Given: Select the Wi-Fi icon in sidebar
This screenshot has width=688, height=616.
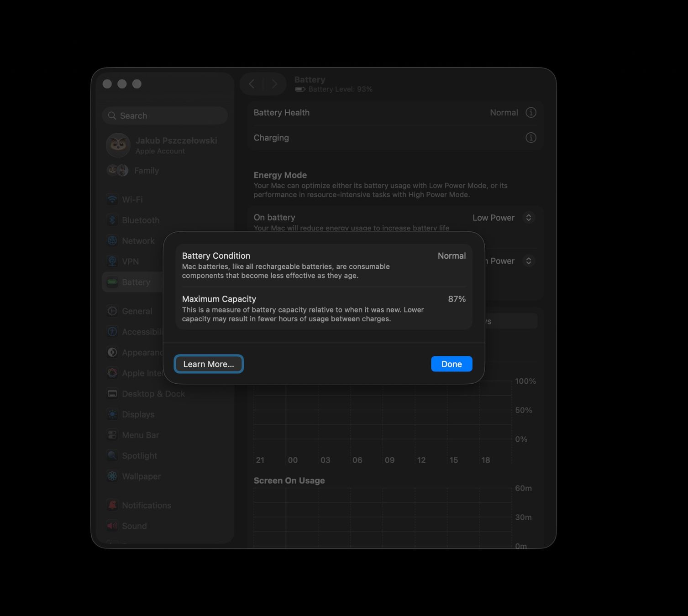Looking at the screenshot, I should 112,199.
